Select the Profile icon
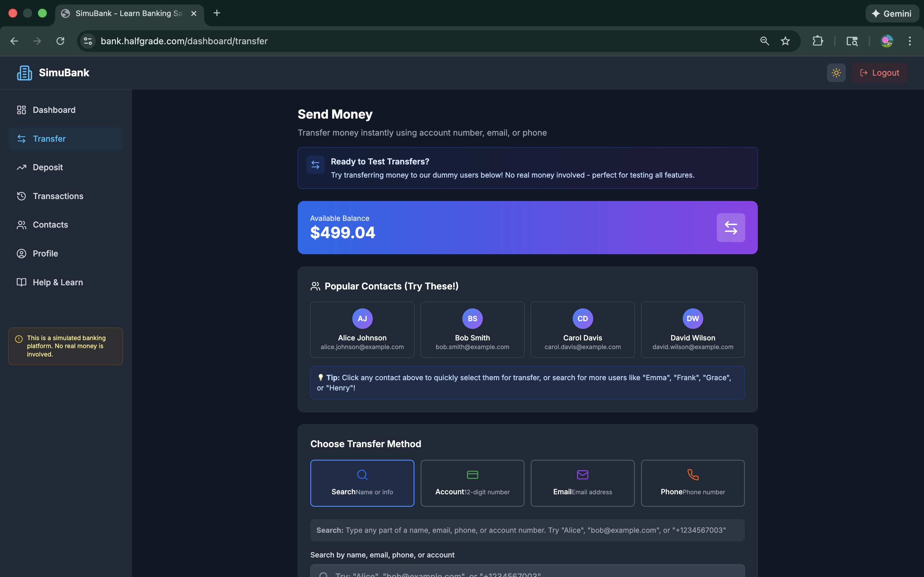Image resolution: width=924 pixels, height=577 pixels. [x=21, y=253]
